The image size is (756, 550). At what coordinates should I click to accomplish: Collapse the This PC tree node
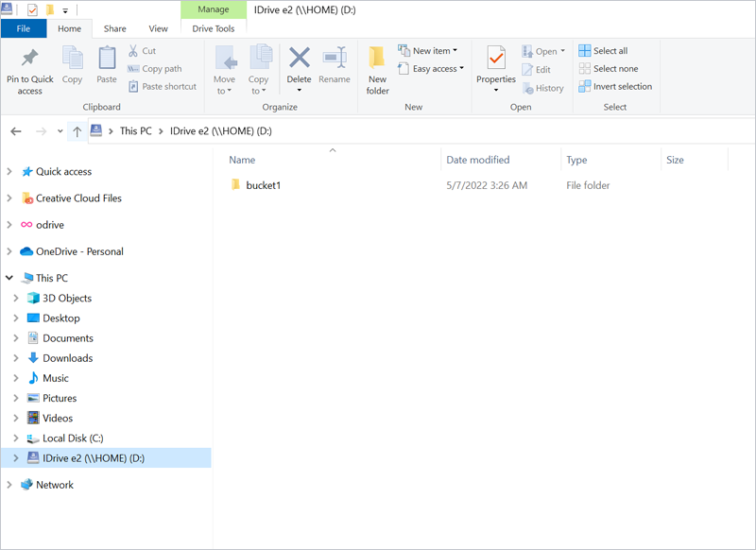click(9, 278)
